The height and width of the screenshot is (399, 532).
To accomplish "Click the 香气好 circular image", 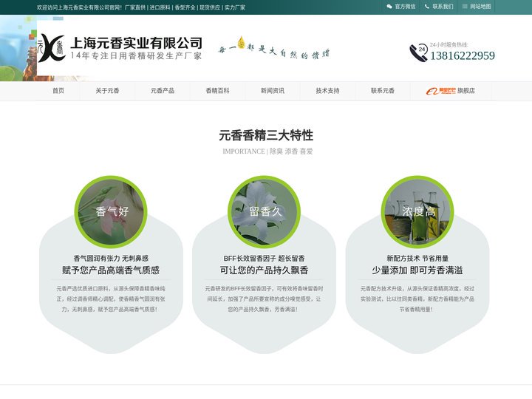I will (111, 212).
